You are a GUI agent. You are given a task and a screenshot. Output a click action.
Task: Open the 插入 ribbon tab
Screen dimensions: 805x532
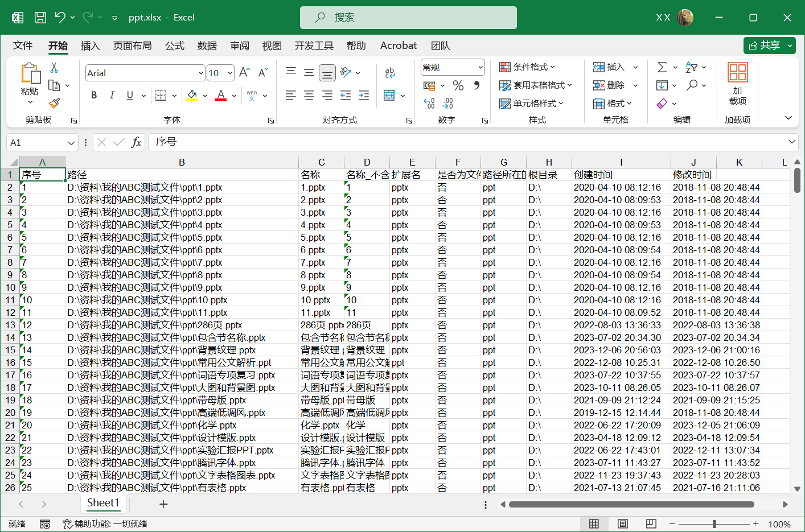[x=90, y=46]
